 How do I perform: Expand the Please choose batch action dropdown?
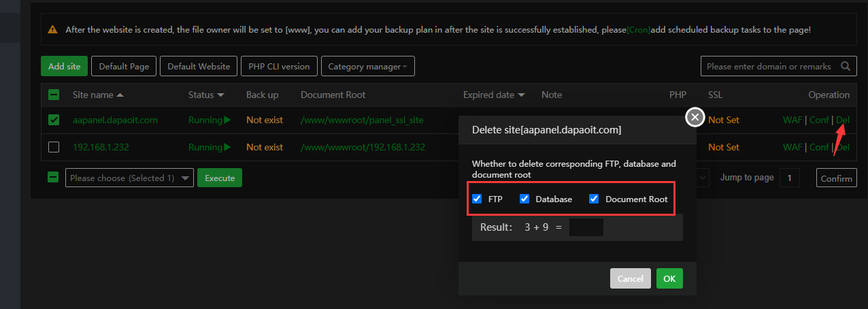point(129,178)
